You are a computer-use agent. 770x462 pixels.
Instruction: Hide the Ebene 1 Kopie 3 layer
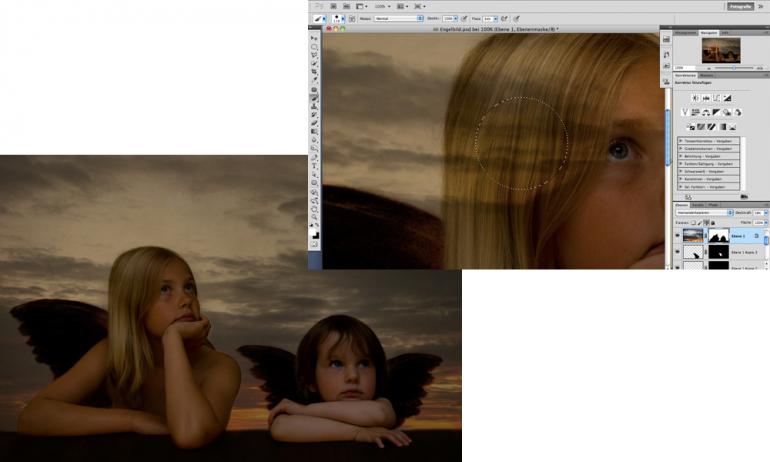click(x=678, y=251)
